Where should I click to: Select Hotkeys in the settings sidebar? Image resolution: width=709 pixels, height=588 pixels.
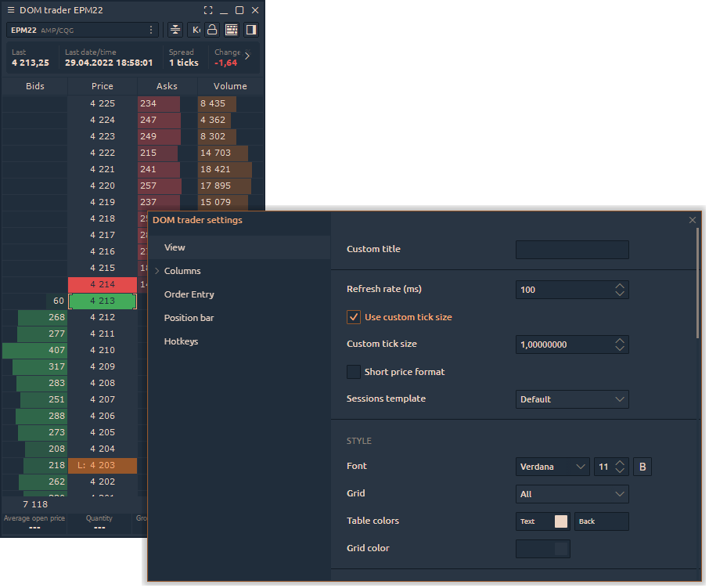(182, 341)
